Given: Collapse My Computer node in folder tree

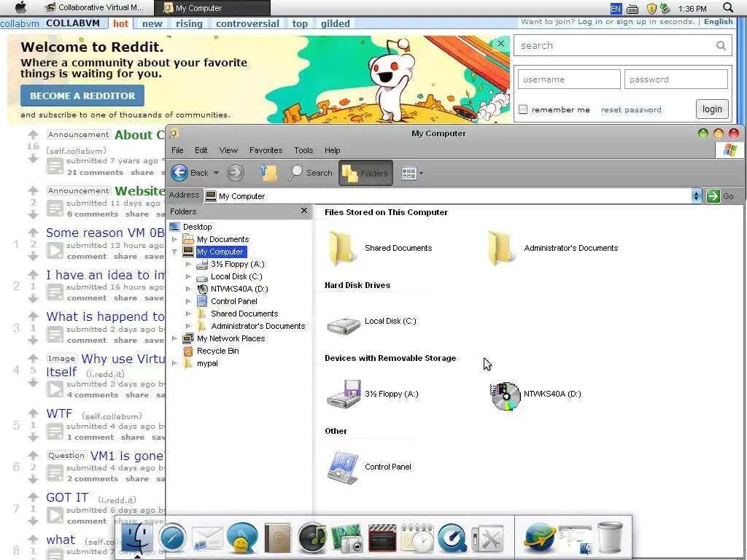Looking at the screenshot, I should pyautogui.click(x=175, y=252).
